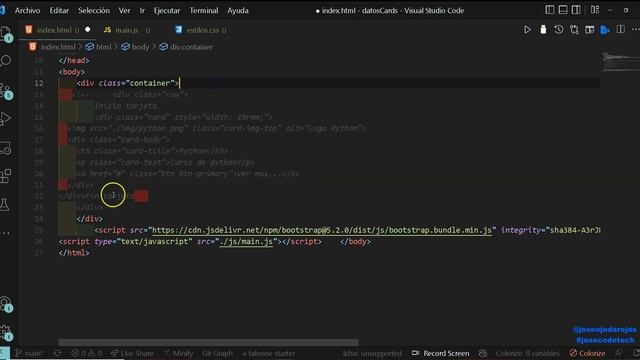Click the ./js/main.js source link
Viewport: 640px width, 360px height.
pyautogui.click(x=246, y=242)
